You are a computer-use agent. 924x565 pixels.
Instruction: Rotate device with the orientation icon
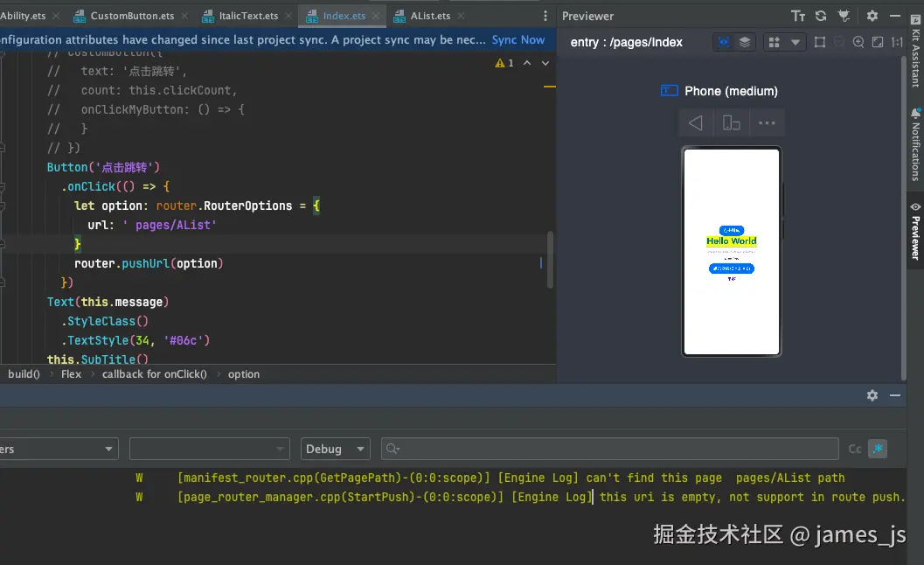[x=732, y=122]
